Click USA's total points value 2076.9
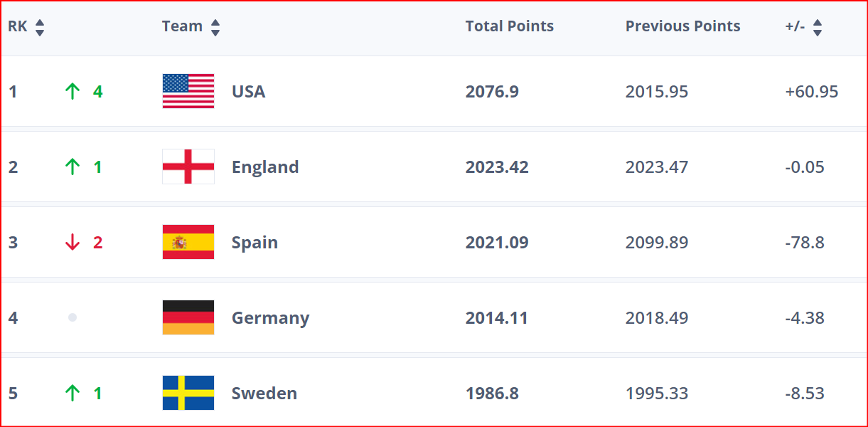Viewport: 868px width, 427px height. (x=492, y=92)
